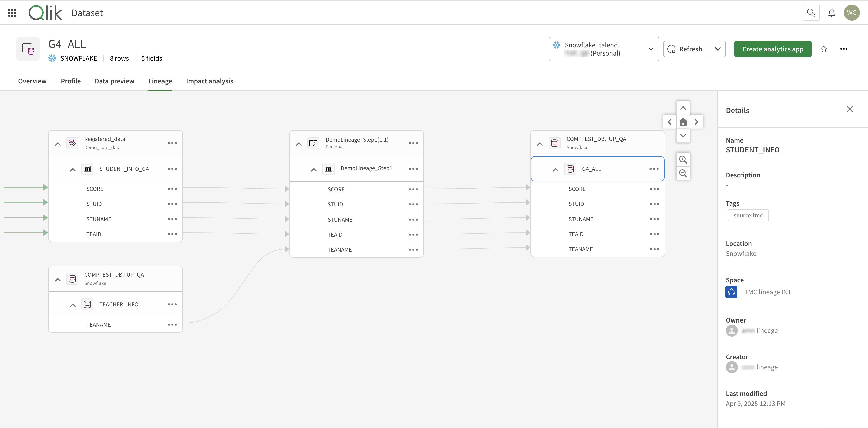Open more options for the G4_ALL node
The width and height of the screenshot is (868, 428).
pos(654,169)
